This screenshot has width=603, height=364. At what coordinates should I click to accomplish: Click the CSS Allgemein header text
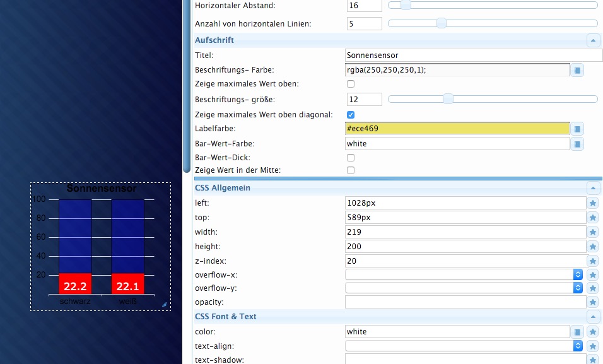223,188
